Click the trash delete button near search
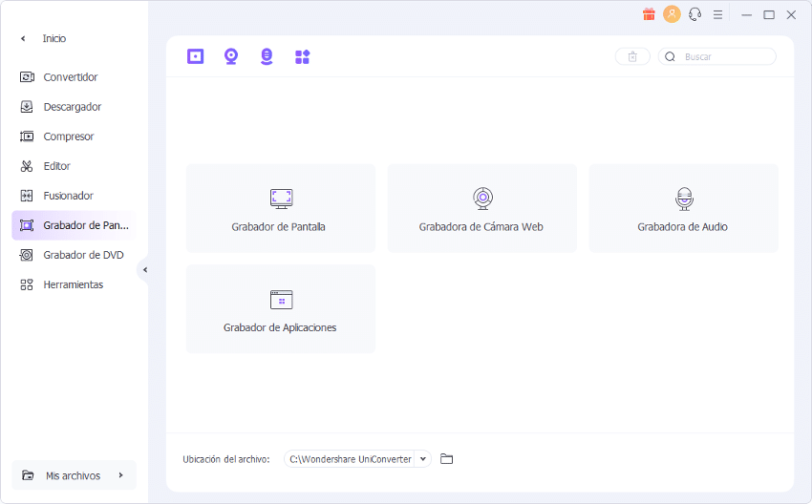This screenshot has height=504, width=812. (x=632, y=57)
